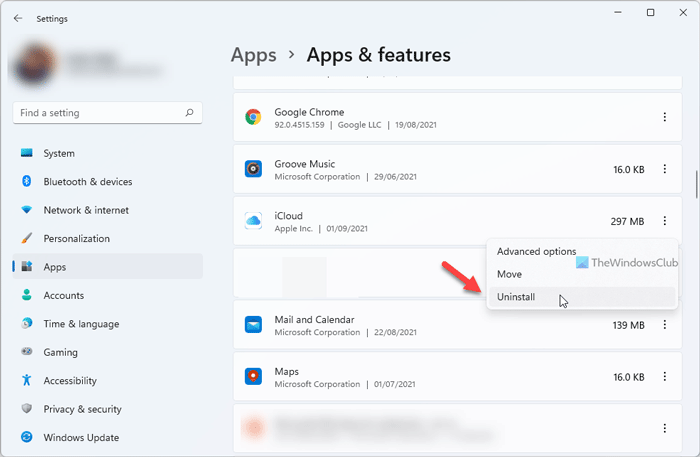Open Time & language settings
The image size is (700, 457).
coord(108,324)
